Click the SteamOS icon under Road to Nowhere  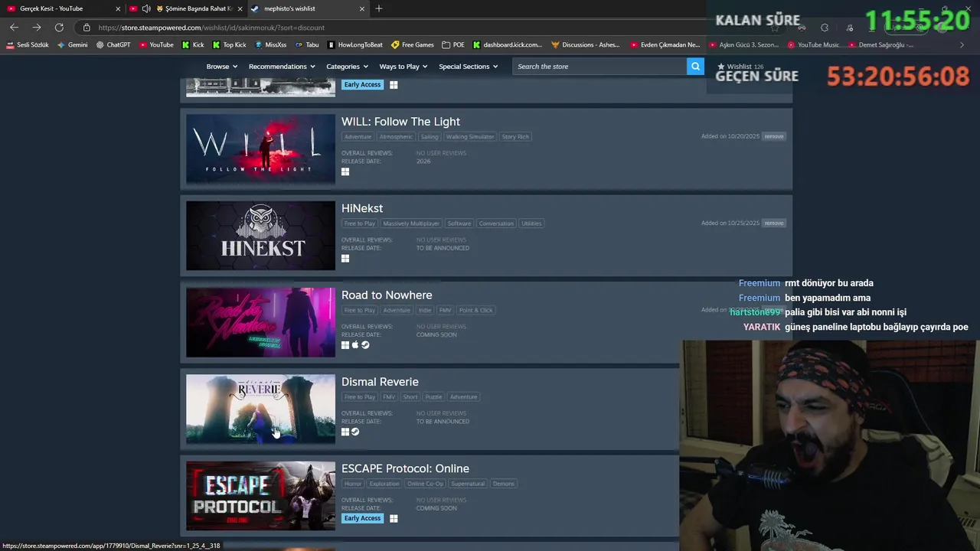point(365,345)
